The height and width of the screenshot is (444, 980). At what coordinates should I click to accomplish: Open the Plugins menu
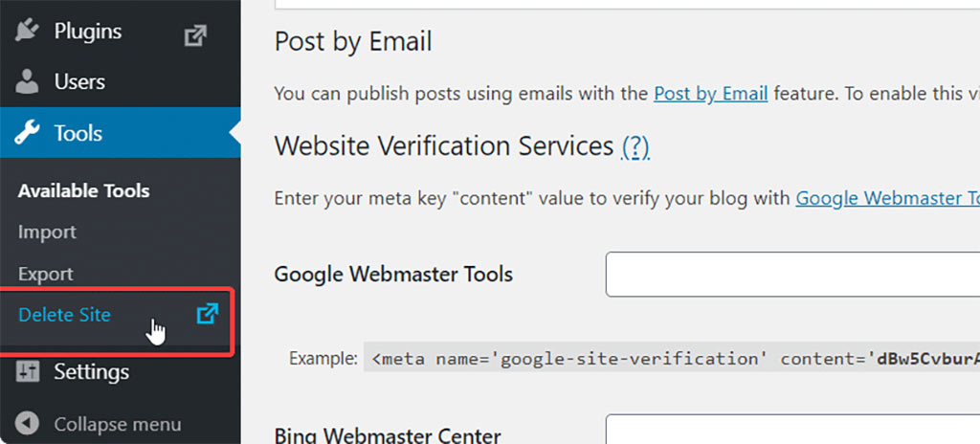87,32
